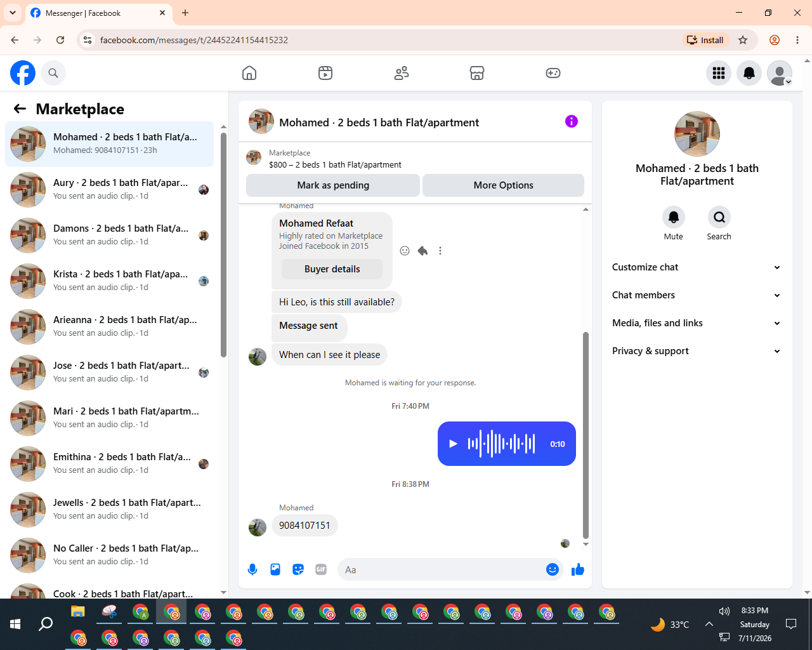The image size is (812, 650).
Task: Open the Reels video icon
Action: click(325, 73)
